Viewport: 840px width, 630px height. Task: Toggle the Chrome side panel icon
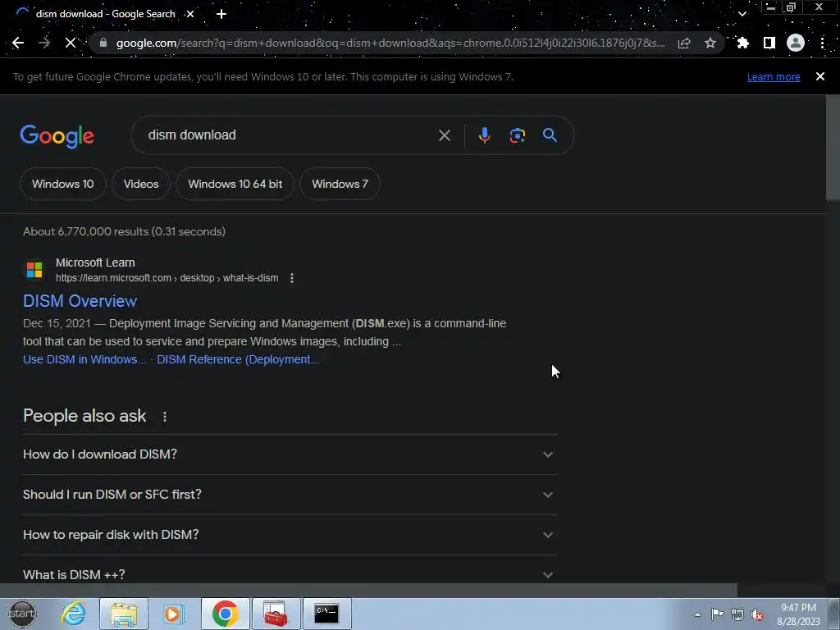(x=769, y=43)
